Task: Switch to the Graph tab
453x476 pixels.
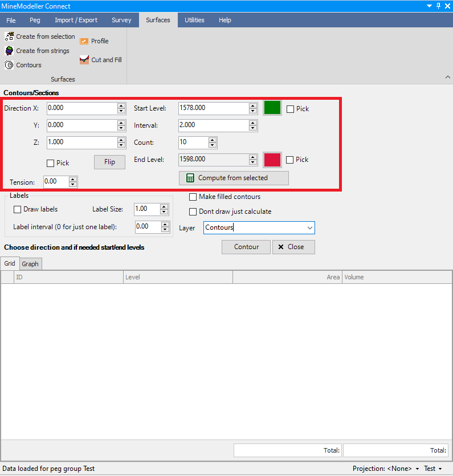Action: (x=30, y=264)
